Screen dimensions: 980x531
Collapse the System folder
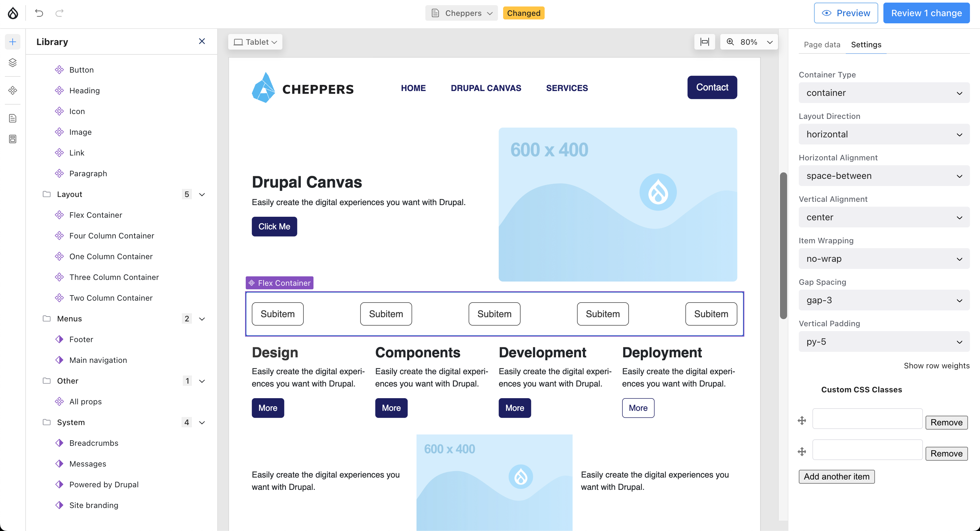click(202, 422)
